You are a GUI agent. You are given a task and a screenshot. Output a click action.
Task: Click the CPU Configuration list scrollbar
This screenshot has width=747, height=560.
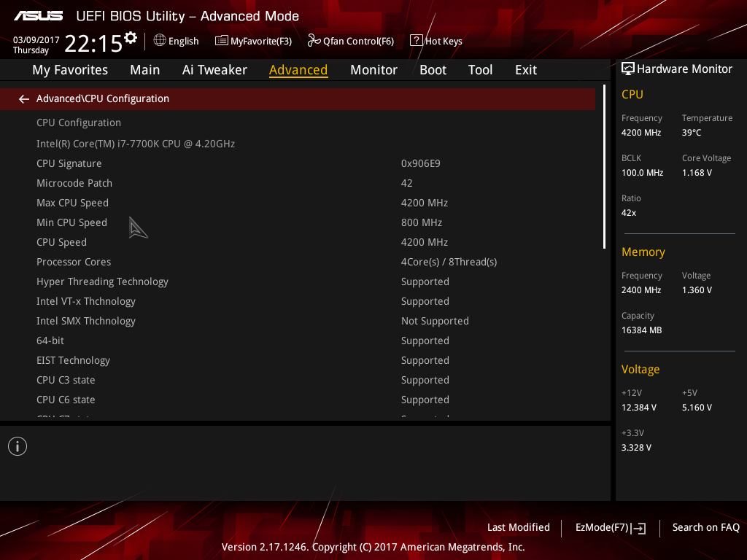click(604, 167)
